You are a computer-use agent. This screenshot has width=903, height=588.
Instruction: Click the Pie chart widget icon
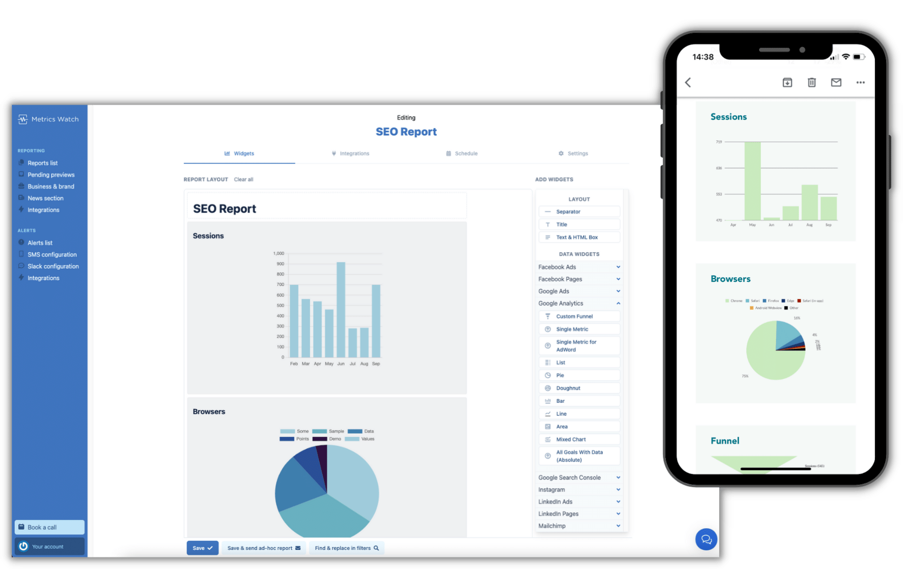[x=547, y=374]
